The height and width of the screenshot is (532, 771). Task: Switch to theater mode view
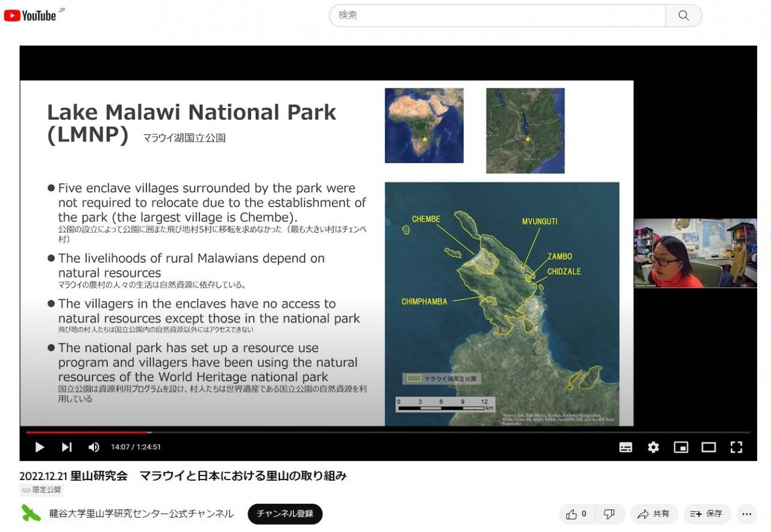click(708, 447)
